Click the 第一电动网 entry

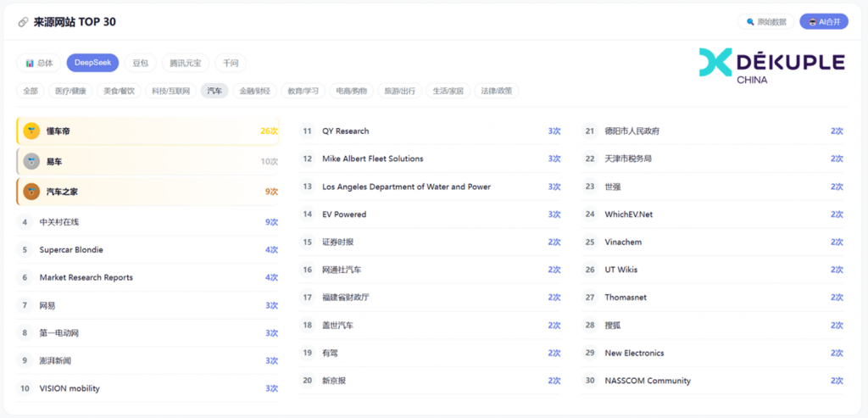coord(147,332)
